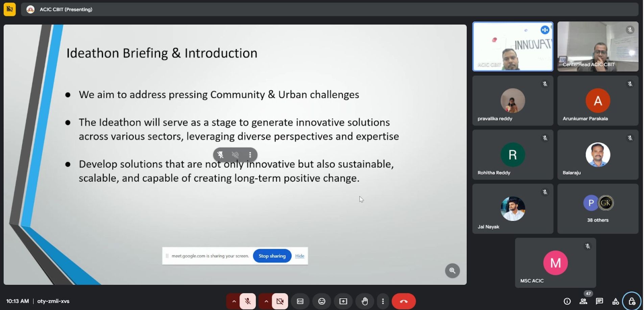This screenshot has width=644, height=310.
Task: Open the emoji reactions button
Action: coord(321,301)
